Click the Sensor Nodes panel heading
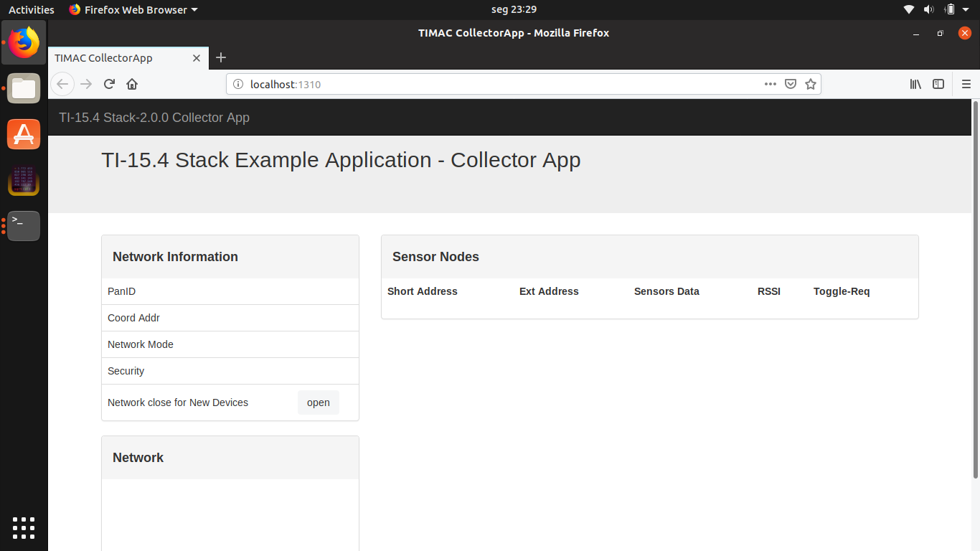Viewport: 980px width, 551px height. click(435, 257)
